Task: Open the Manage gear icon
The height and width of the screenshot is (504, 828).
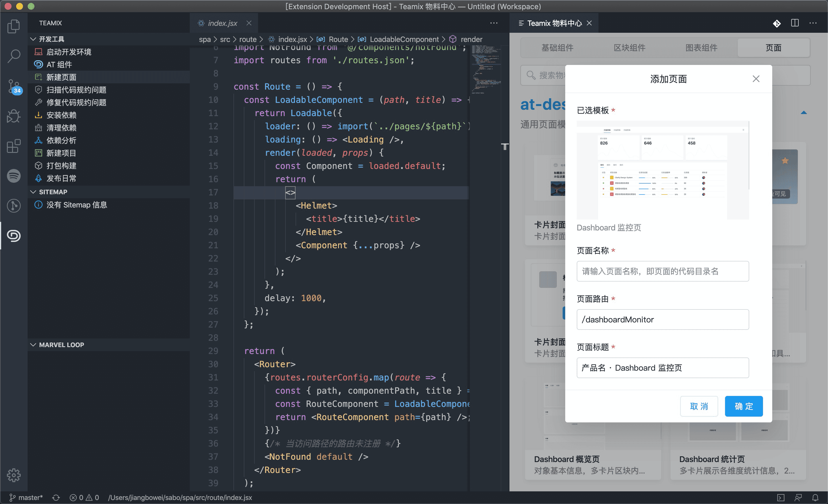Action: click(x=14, y=475)
